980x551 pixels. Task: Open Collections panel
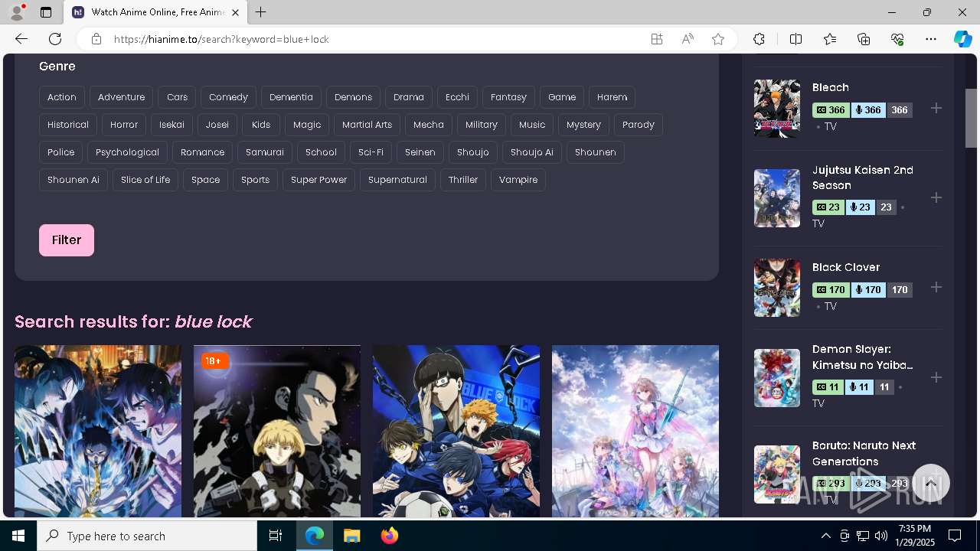(864, 39)
